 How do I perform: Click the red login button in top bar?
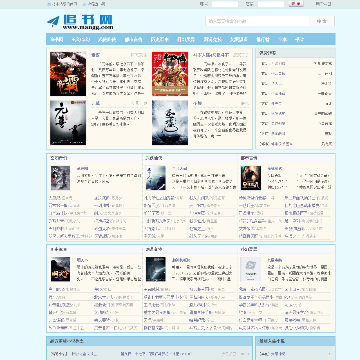296,4
